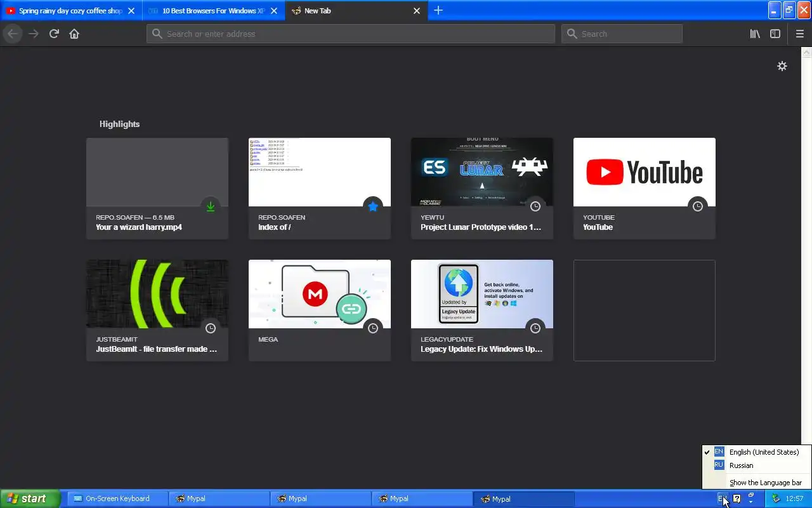Click the Search box in the toolbar
812x508 pixels.
point(622,34)
